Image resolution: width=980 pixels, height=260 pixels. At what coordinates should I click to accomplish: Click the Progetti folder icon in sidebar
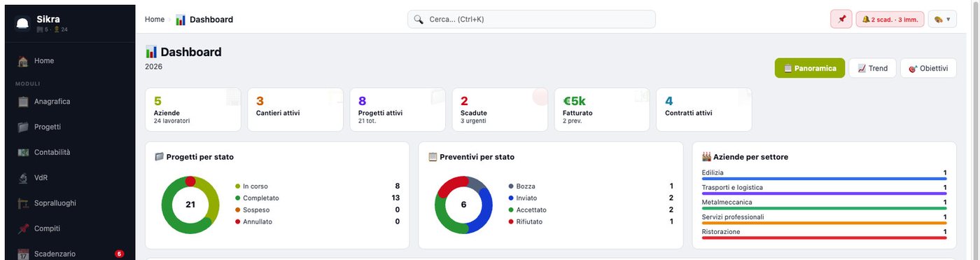pos(22,128)
